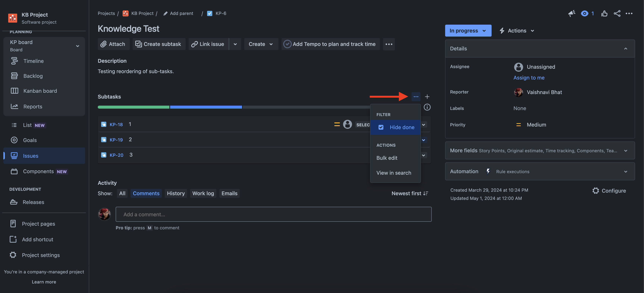Open Project settings gear item
This screenshot has height=293, width=644.
(40, 255)
